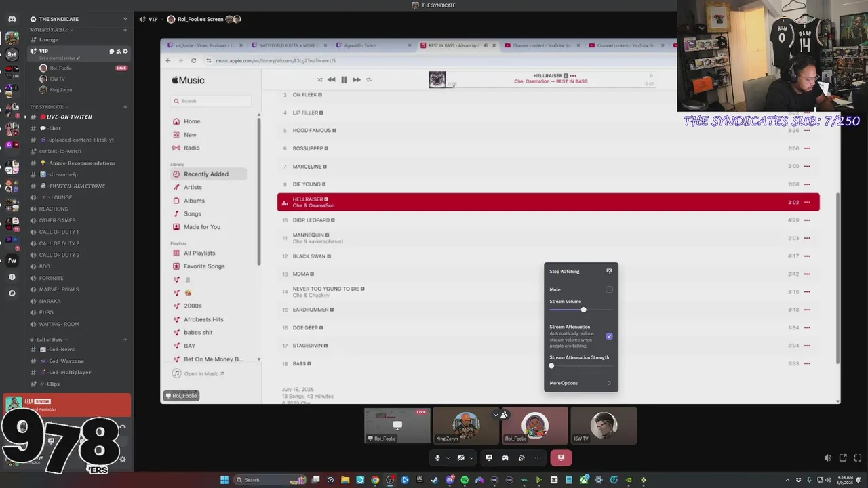Viewport: 868px width, 488px height.
Task: Open Spotify from the taskbar
Action: point(465,480)
